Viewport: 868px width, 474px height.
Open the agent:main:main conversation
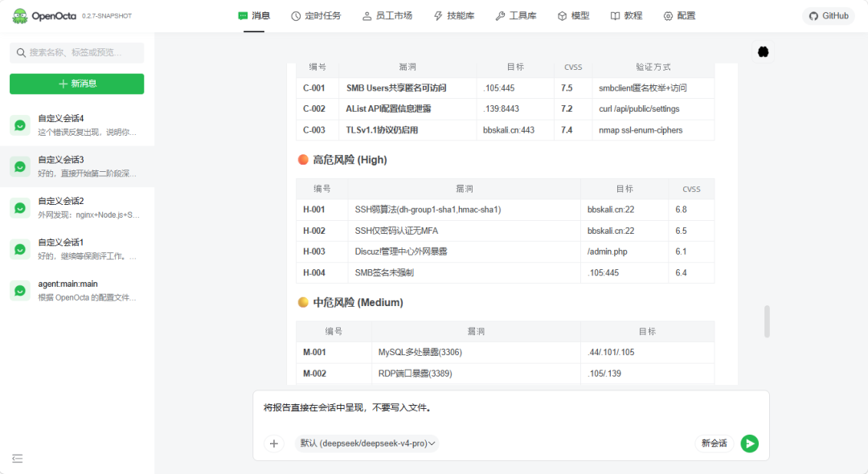point(77,291)
